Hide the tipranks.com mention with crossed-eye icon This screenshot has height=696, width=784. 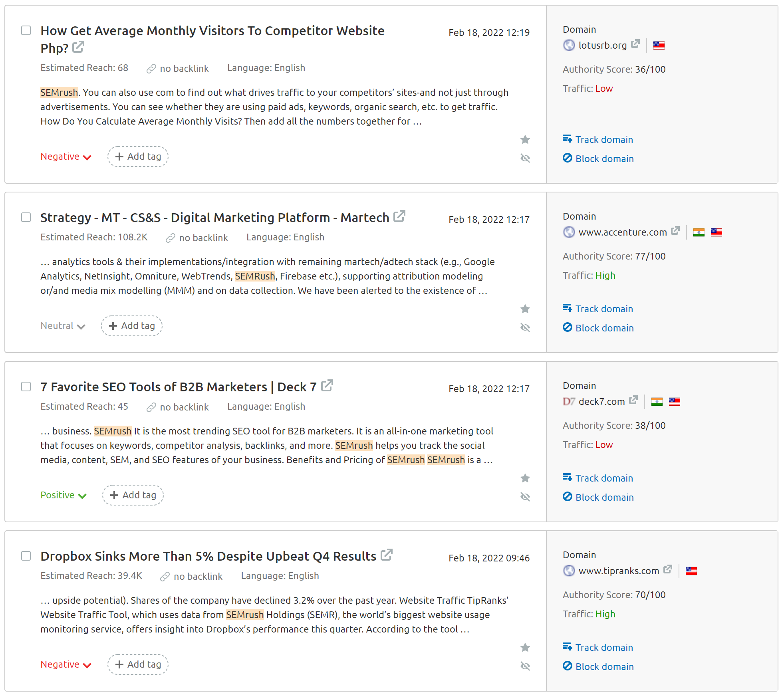pyautogui.click(x=525, y=666)
